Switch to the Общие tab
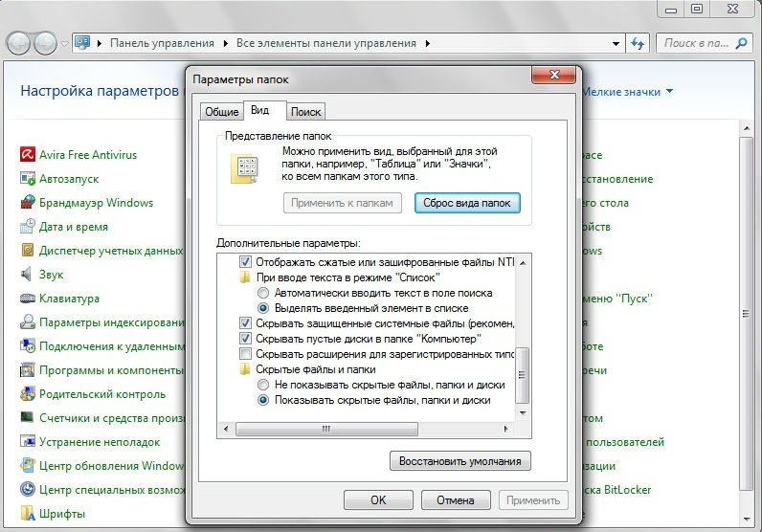The height and width of the screenshot is (532, 762). click(221, 112)
